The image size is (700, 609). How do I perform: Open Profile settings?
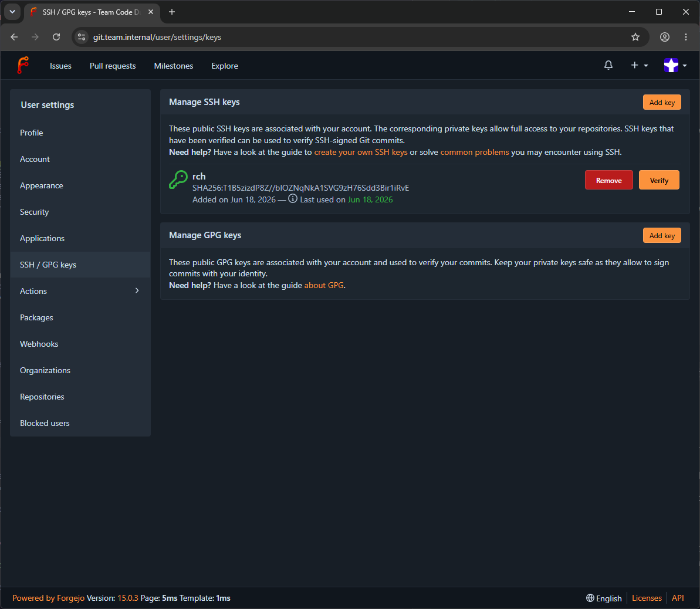coord(80,133)
